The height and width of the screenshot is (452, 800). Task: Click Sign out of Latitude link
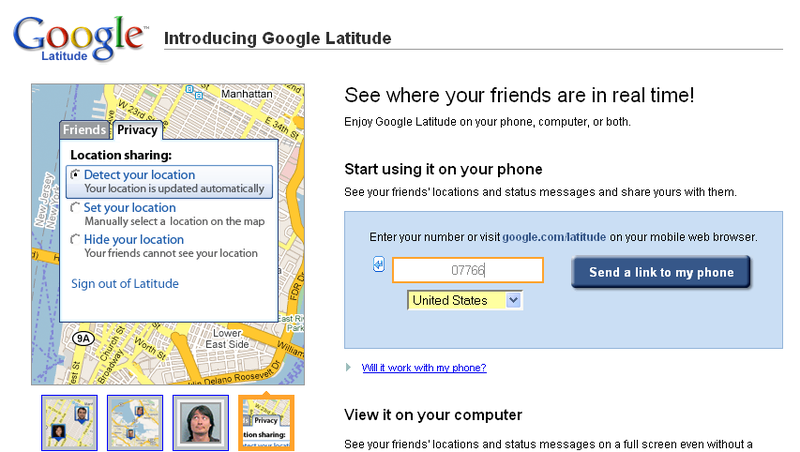(x=125, y=284)
